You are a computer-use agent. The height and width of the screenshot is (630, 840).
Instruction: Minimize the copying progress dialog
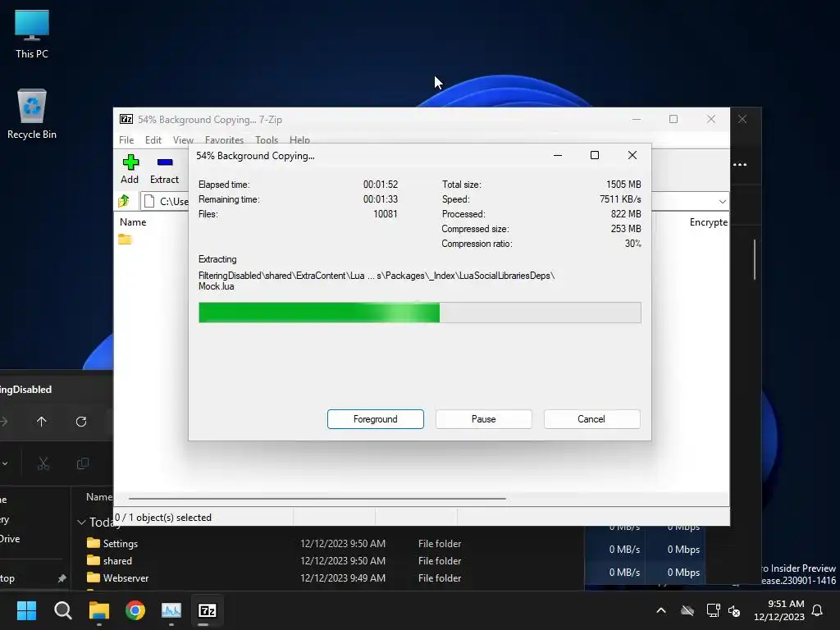click(558, 155)
